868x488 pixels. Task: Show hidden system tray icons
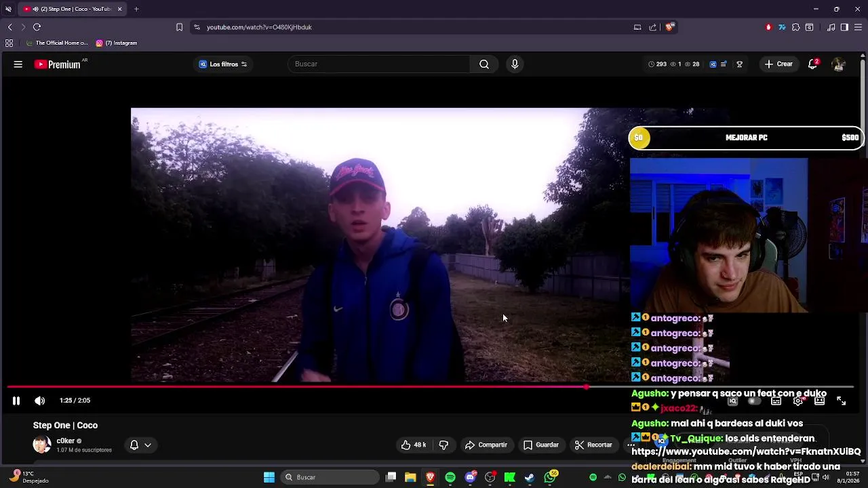tap(607, 477)
